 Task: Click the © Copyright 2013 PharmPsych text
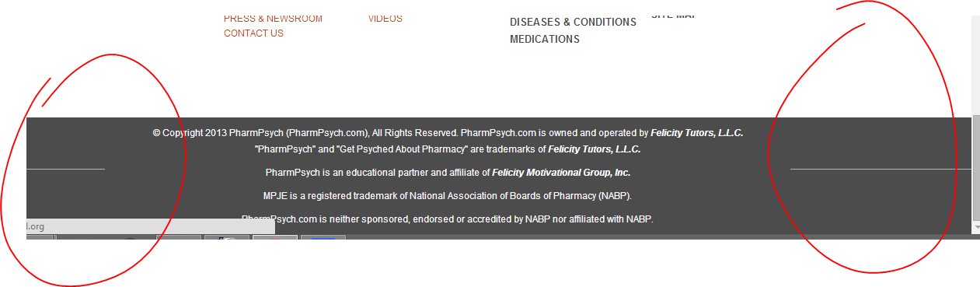(x=218, y=133)
